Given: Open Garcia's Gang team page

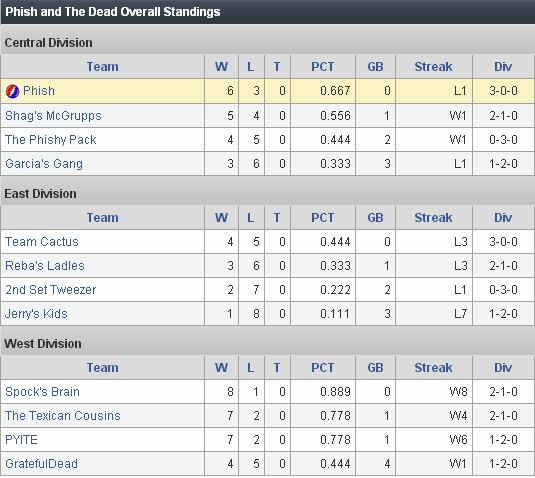Looking at the screenshot, I should pyautogui.click(x=44, y=164).
